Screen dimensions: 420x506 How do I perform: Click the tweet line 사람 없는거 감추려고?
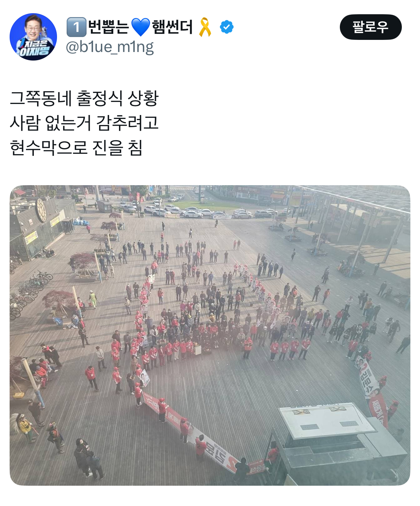[84, 123]
